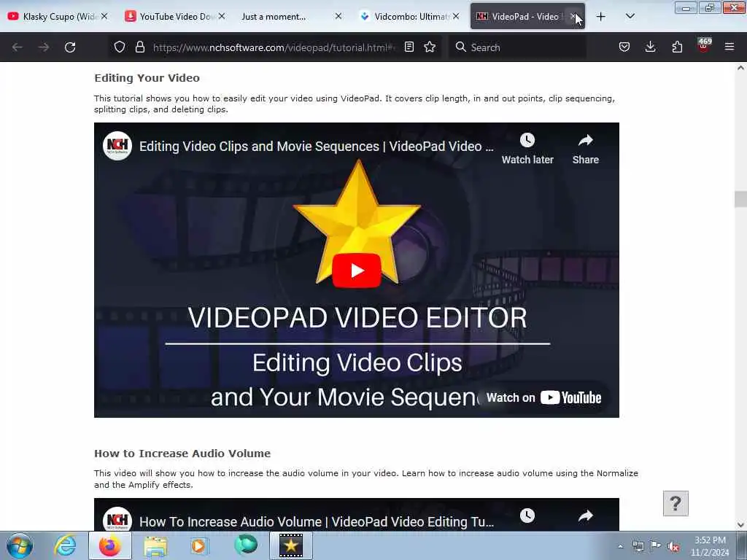Viewport: 747px width, 560px height.
Task: Close the Klasky Csupo tab
Action: [104, 17]
